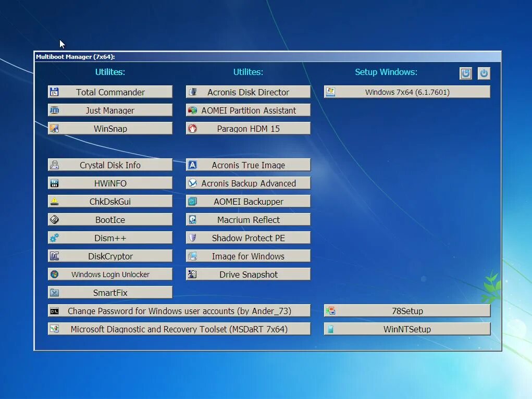
Task: Run Change Password for Windows user accounts
Action: 179,311
